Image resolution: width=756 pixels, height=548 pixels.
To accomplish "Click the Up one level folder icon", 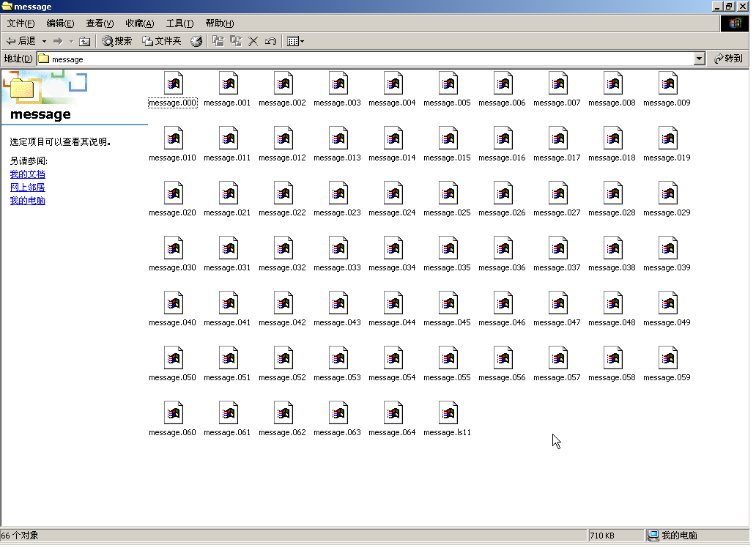I will (84, 41).
